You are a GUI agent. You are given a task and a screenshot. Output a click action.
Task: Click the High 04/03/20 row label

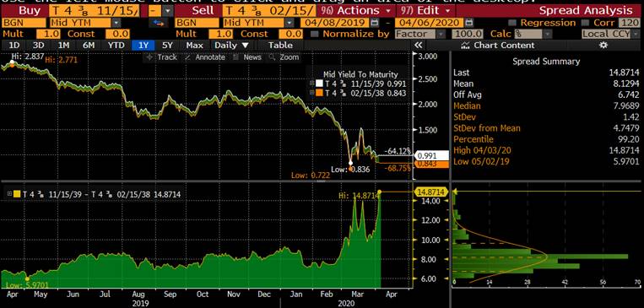pos(481,150)
